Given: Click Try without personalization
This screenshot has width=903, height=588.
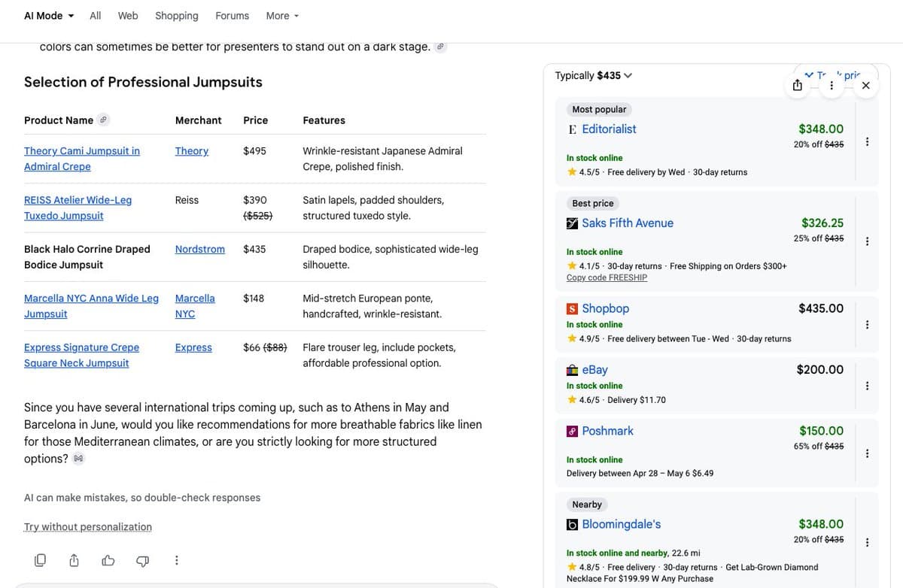Looking at the screenshot, I should [87, 526].
